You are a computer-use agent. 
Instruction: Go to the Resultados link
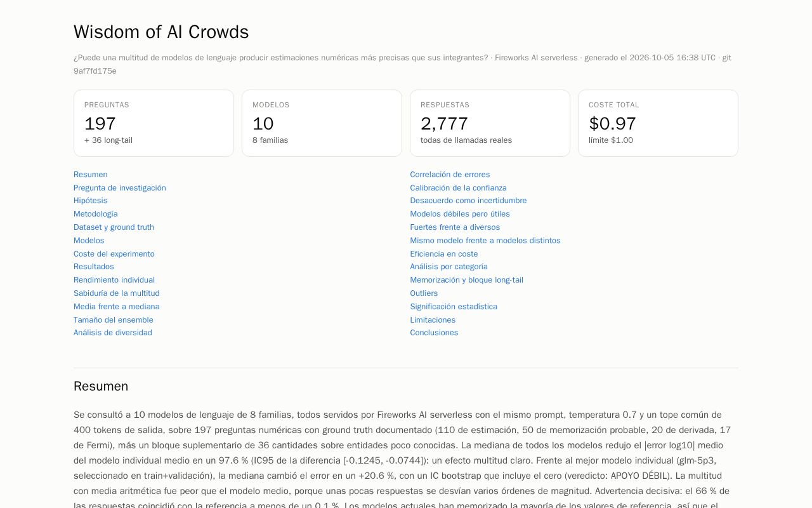(x=94, y=267)
